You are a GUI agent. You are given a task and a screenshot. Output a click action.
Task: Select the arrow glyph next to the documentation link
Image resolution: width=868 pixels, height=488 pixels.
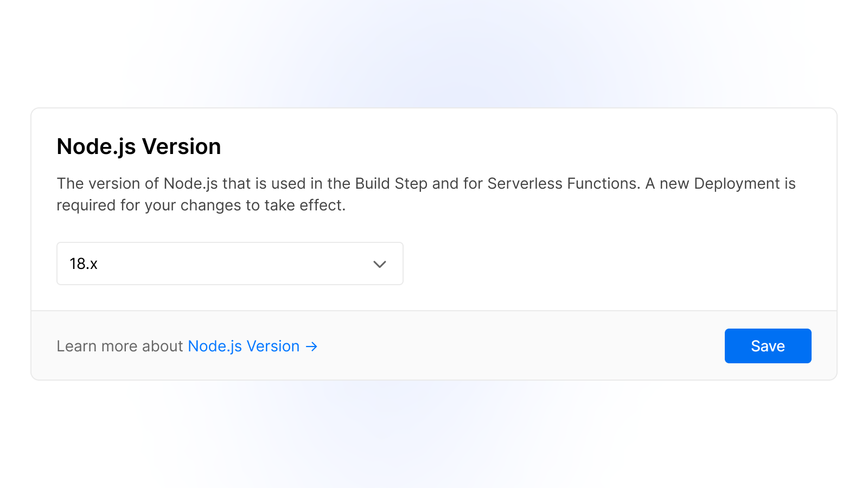(312, 346)
